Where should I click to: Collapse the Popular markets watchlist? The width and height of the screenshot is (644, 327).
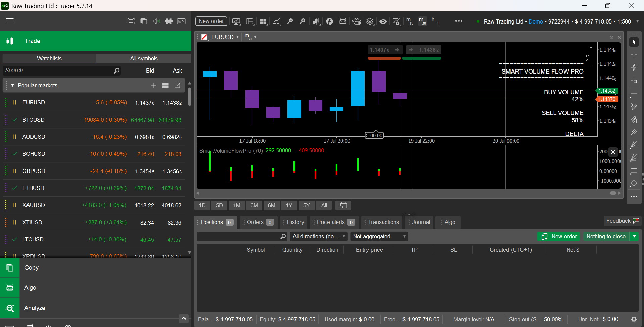(12, 85)
